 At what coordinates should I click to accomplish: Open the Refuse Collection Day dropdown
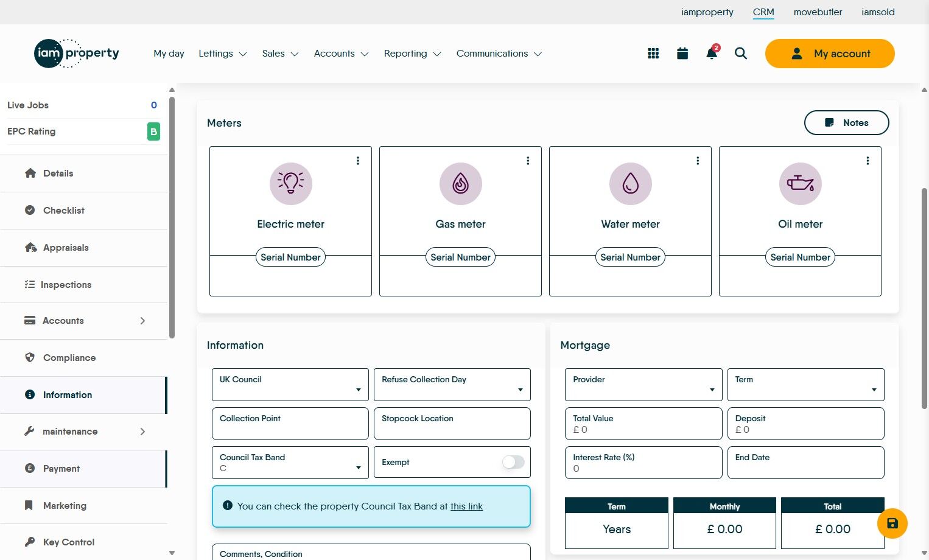[x=452, y=385]
